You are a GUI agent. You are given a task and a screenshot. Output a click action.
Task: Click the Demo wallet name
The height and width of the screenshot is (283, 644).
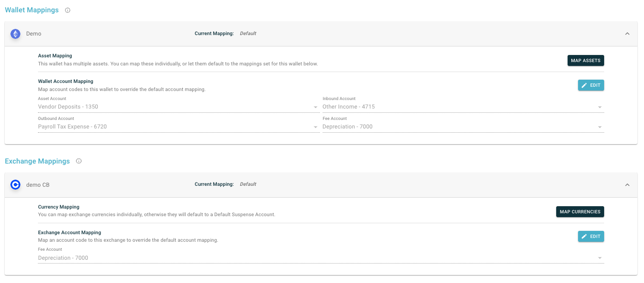click(x=34, y=34)
